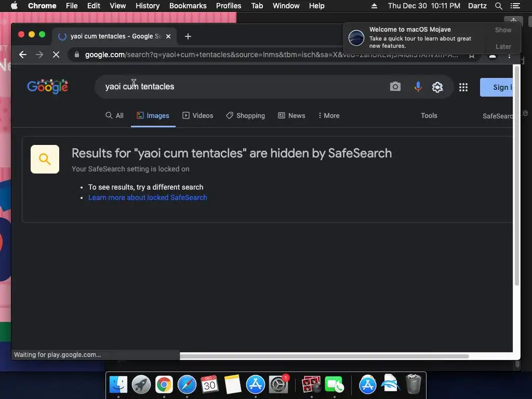Select the Images tab
532x399 pixels.
pyautogui.click(x=153, y=116)
